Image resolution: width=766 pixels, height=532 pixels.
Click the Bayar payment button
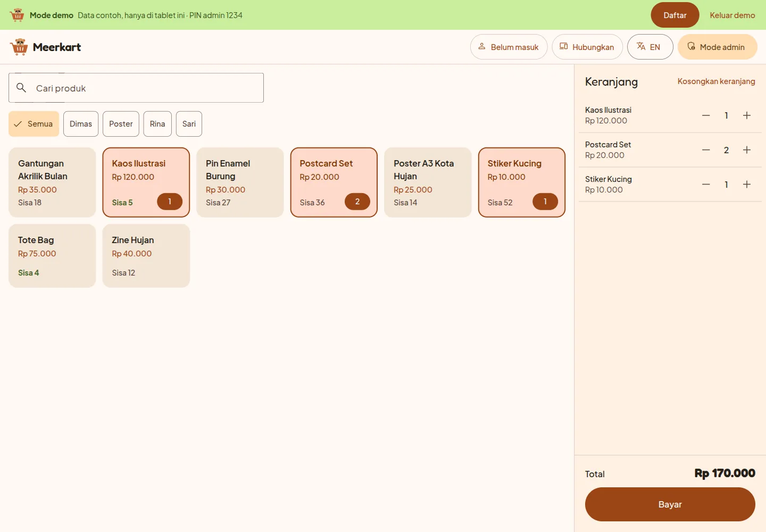pos(670,504)
